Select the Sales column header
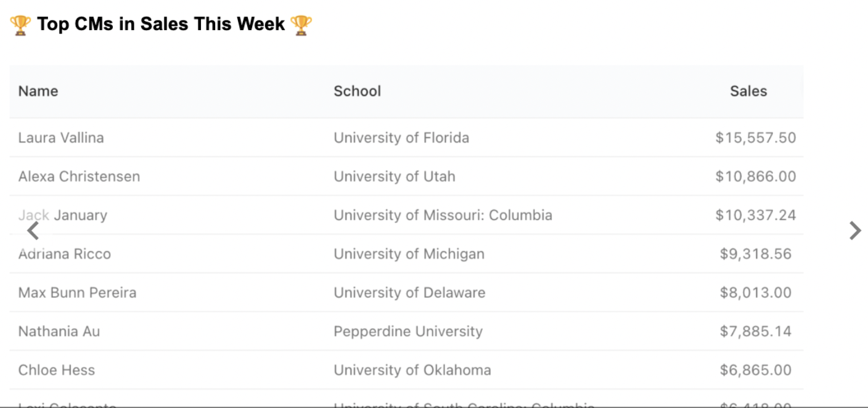The image size is (868, 408). pyautogui.click(x=748, y=91)
